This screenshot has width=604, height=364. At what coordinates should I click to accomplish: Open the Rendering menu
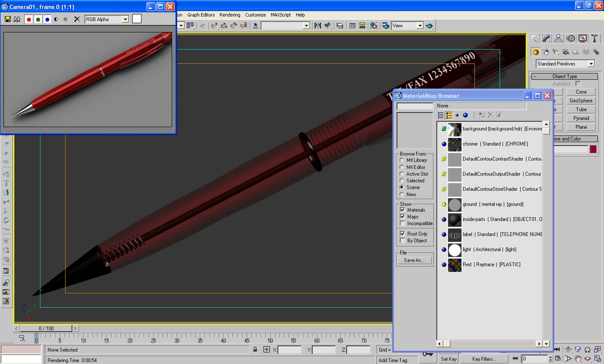pos(230,15)
